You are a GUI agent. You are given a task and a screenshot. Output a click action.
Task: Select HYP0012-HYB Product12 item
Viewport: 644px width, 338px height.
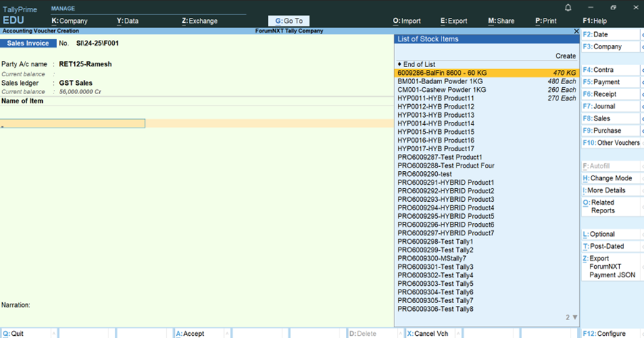tap(486, 106)
